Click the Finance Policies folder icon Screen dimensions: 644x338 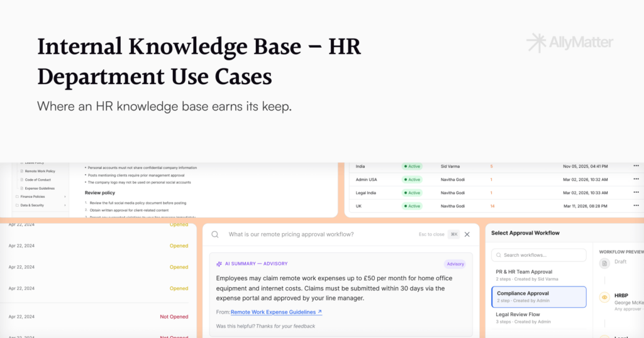(17, 197)
